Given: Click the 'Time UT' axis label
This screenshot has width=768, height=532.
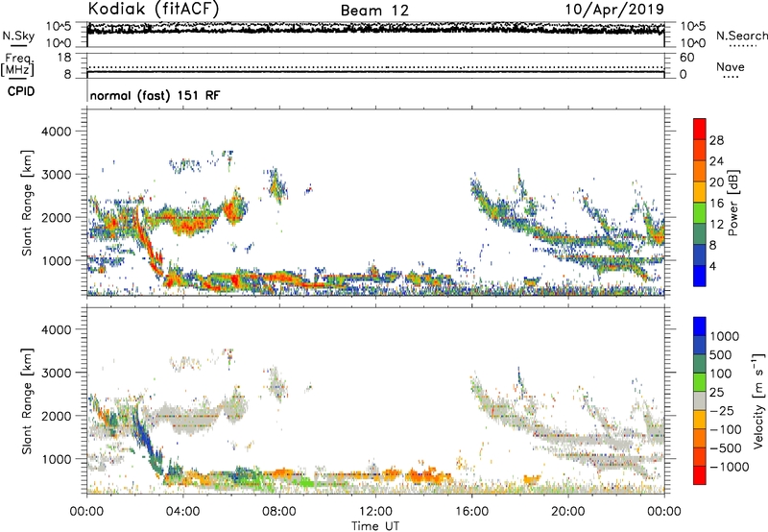Looking at the screenshot, I should click(x=375, y=526).
